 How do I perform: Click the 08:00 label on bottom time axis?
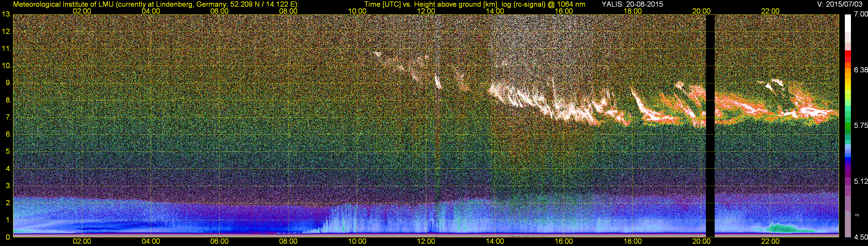(288, 241)
